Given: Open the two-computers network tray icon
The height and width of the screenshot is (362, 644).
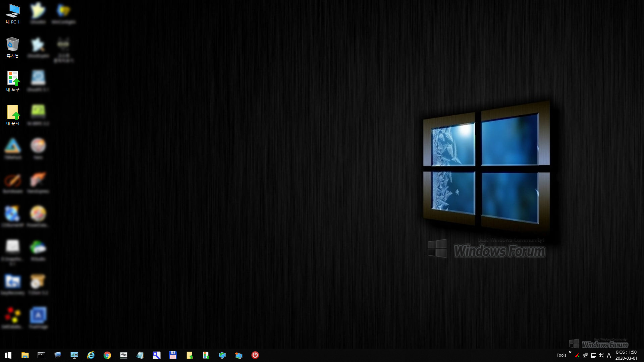Looking at the screenshot, I should pyautogui.click(x=585, y=355).
